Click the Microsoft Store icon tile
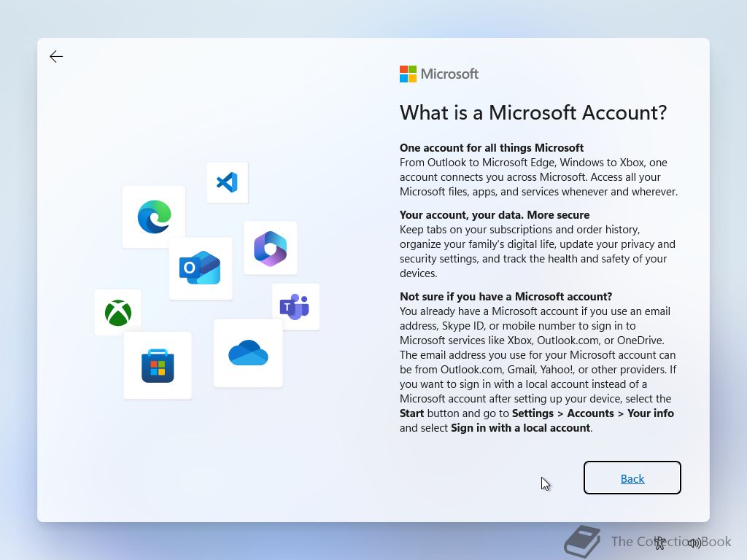This screenshot has width=747, height=560. (x=158, y=366)
